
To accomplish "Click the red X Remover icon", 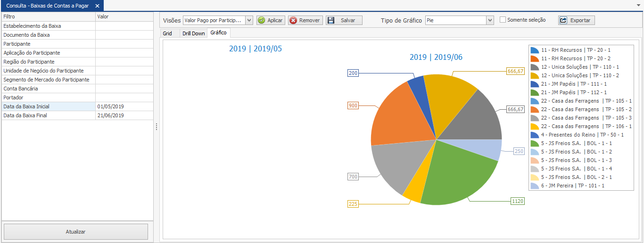I will click(293, 20).
